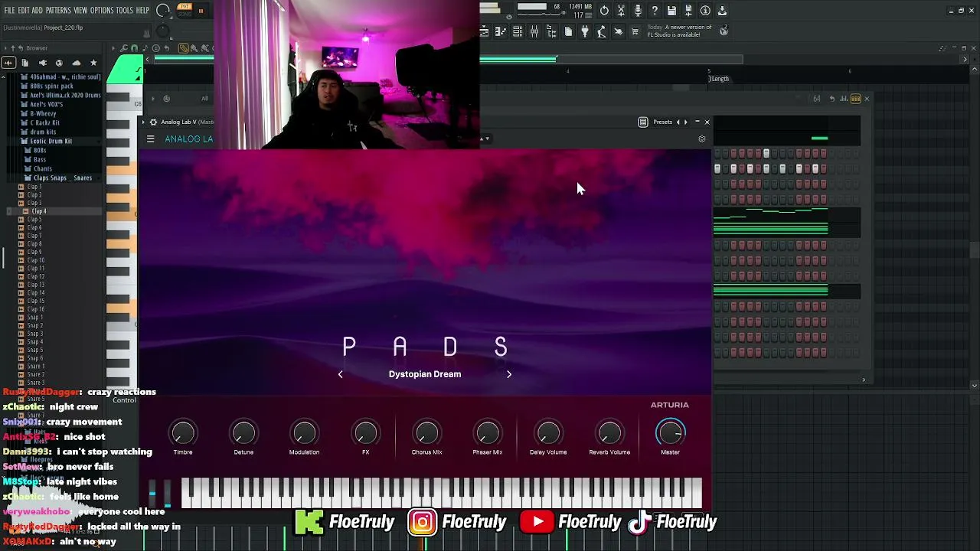Click the download tray icon in top toolbar

click(x=722, y=11)
